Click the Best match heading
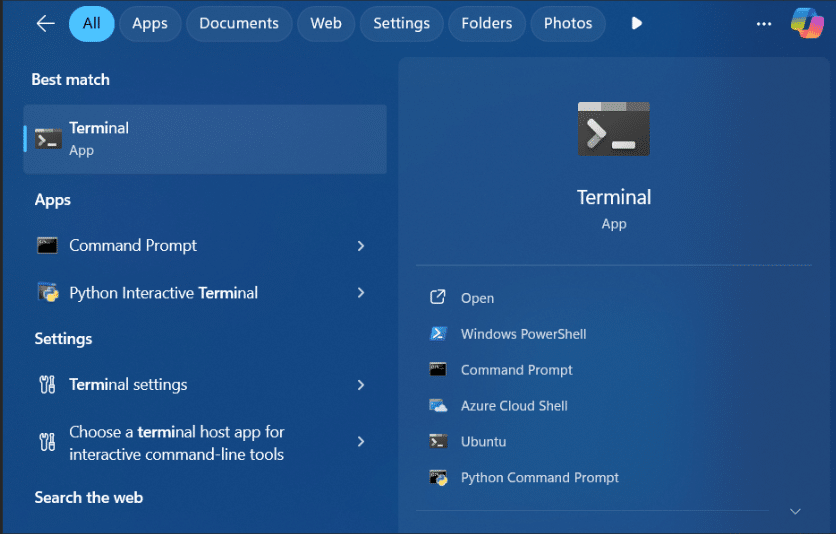Viewport: 836px width, 534px height. click(70, 80)
